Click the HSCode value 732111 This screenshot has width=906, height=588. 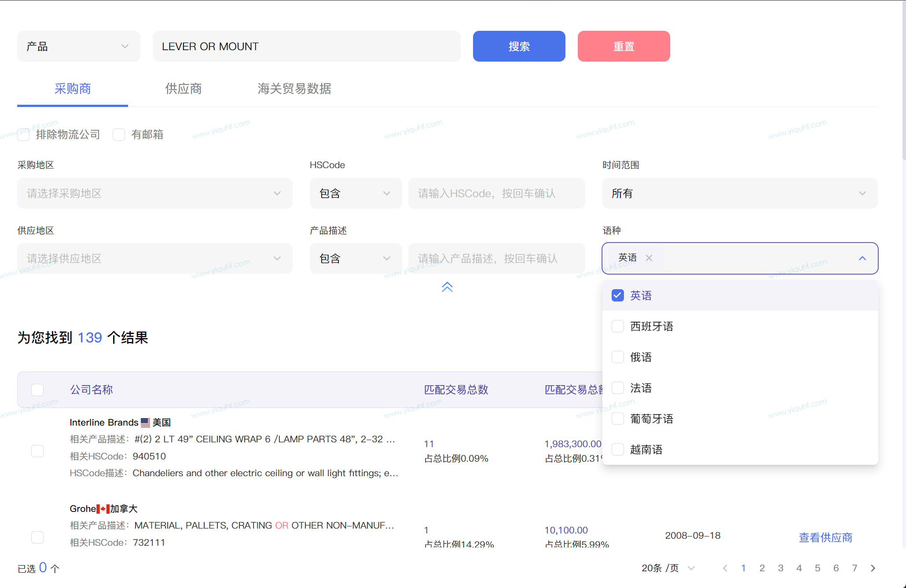click(149, 543)
